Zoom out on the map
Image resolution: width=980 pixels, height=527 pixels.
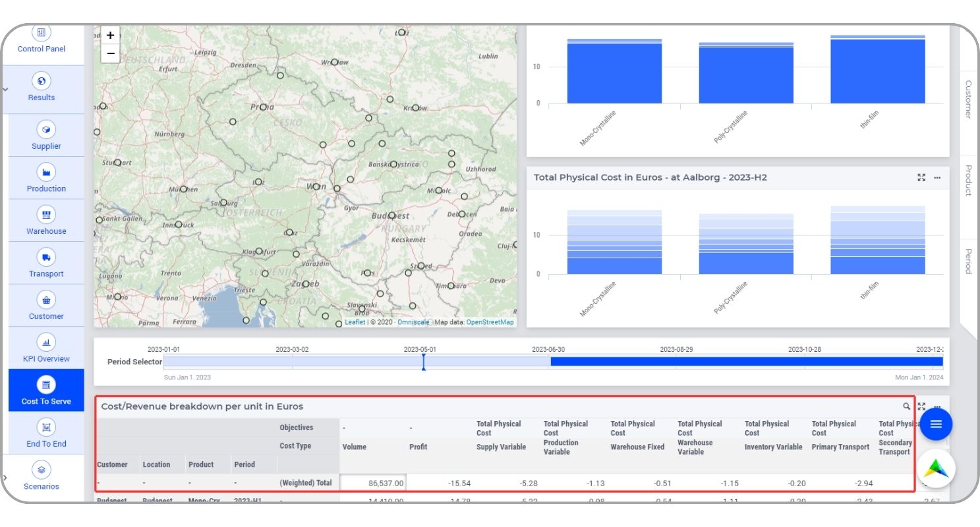click(110, 53)
